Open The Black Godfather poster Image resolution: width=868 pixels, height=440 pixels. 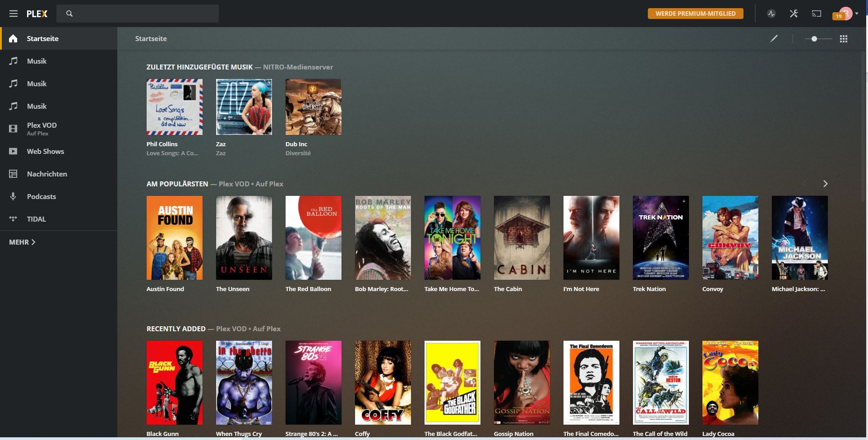coord(452,383)
